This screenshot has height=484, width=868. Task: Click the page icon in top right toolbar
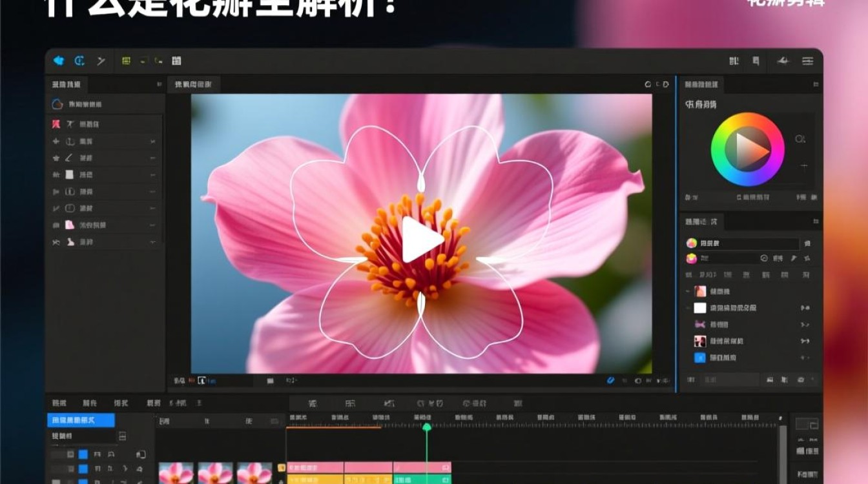click(756, 61)
